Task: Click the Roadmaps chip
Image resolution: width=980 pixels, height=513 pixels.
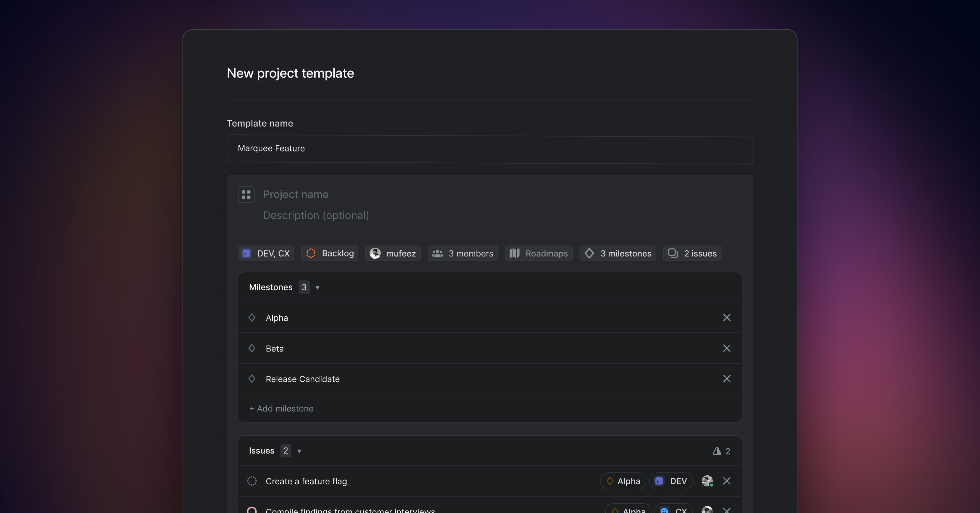Action: [x=538, y=253]
